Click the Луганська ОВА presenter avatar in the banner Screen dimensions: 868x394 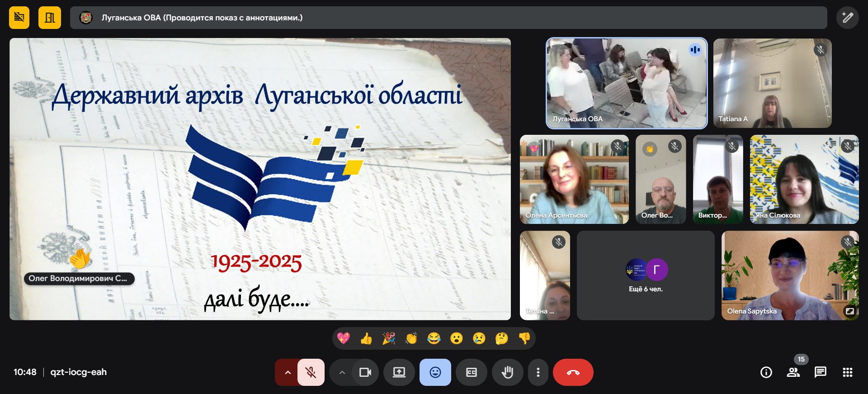coord(86,18)
